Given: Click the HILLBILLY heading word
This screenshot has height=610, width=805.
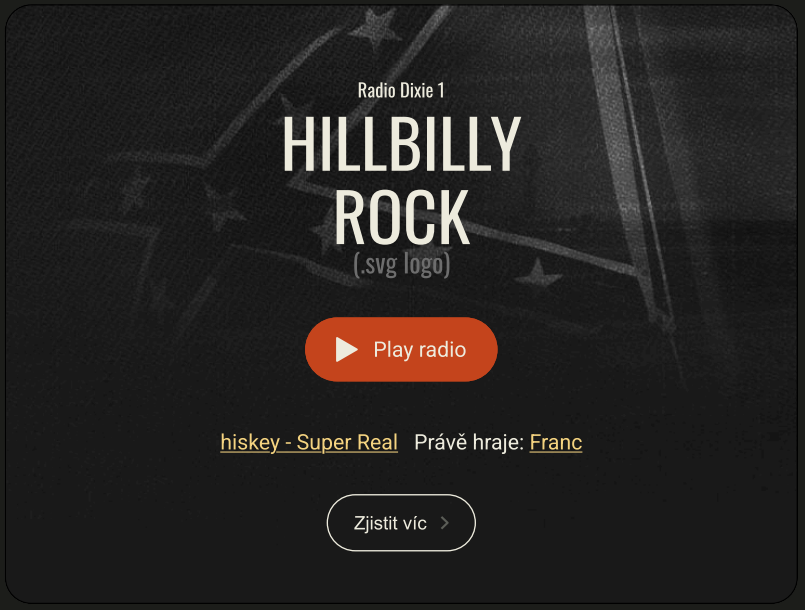Looking at the screenshot, I should 401,143.
